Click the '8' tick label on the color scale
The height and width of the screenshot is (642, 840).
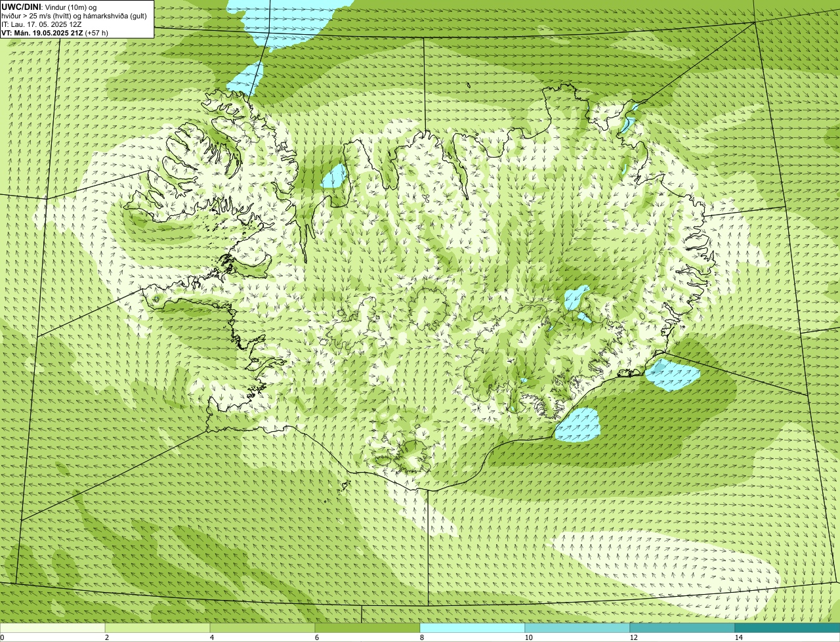click(x=422, y=637)
